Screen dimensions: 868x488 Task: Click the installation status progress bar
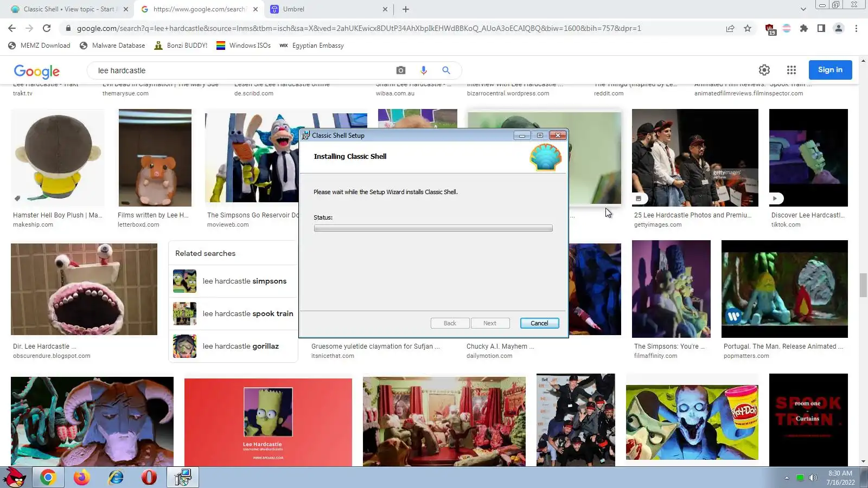click(x=433, y=228)
